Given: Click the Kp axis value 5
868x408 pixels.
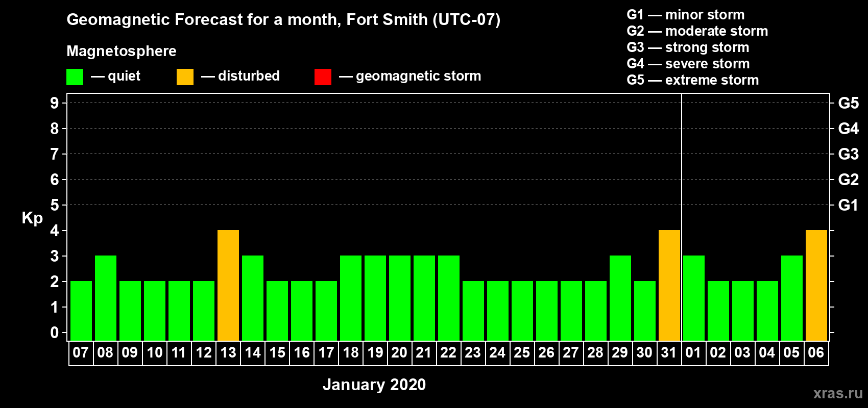Looking at the screenshot, I should tap(55, 205).
